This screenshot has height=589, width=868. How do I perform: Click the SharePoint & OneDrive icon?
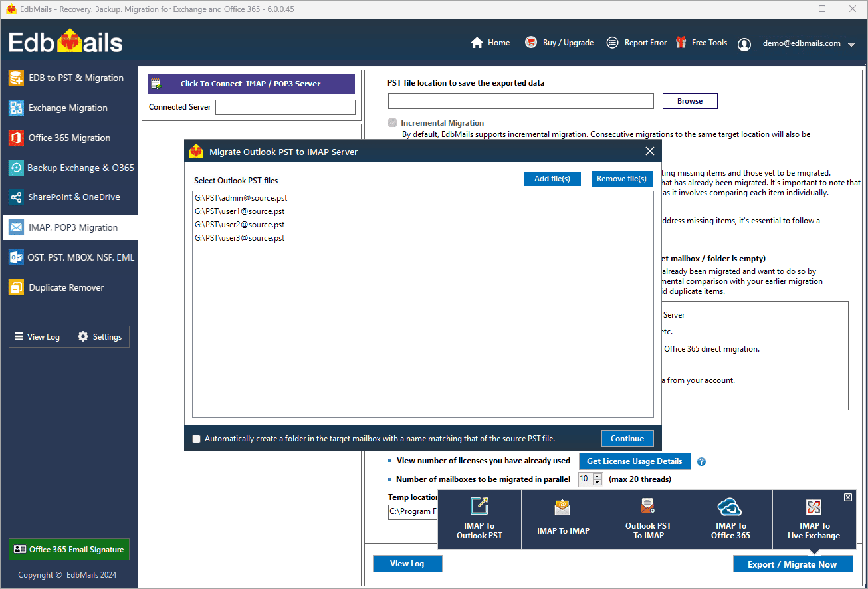coord(16,197)
